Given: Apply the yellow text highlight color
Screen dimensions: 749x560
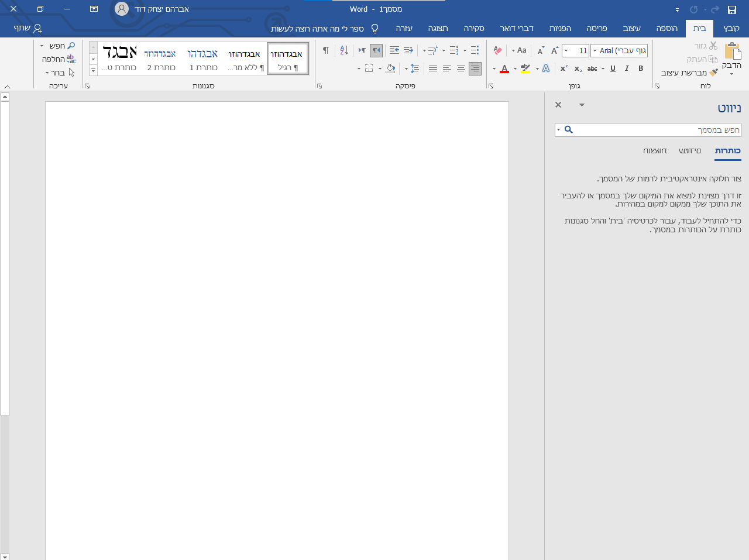Looking at the screenshot, I should 525,68.
